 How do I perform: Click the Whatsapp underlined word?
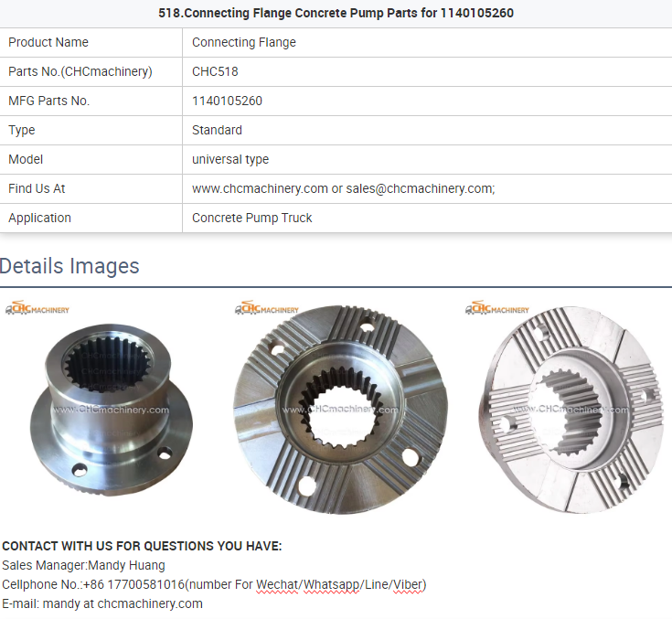point(331,584)
